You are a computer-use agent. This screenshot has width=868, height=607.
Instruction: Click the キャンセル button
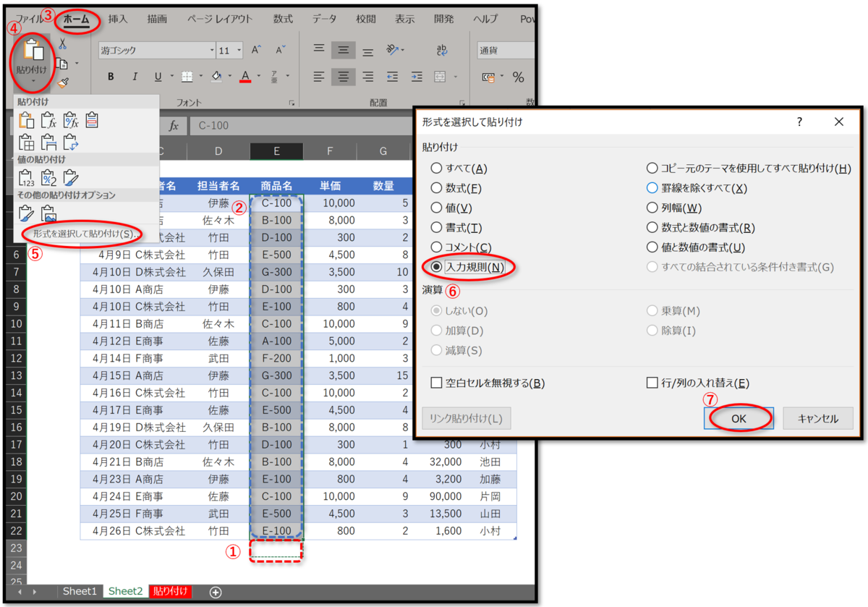click(817, 418)
